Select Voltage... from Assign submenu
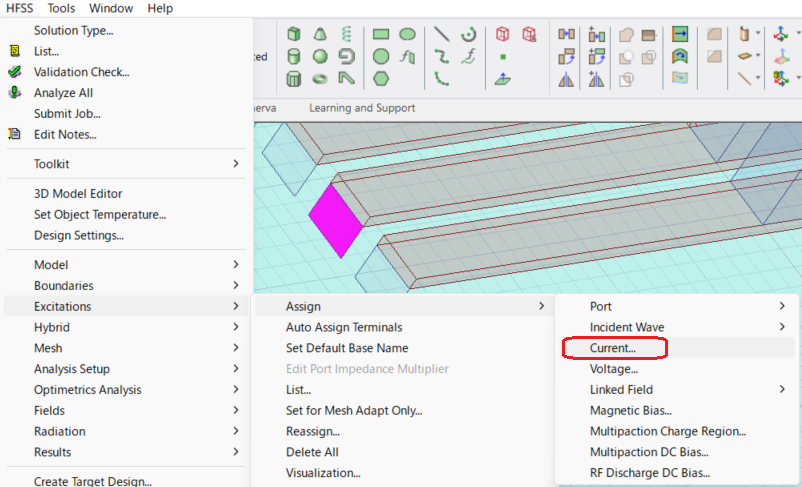The image size is (802, 487). pos(614,369)
